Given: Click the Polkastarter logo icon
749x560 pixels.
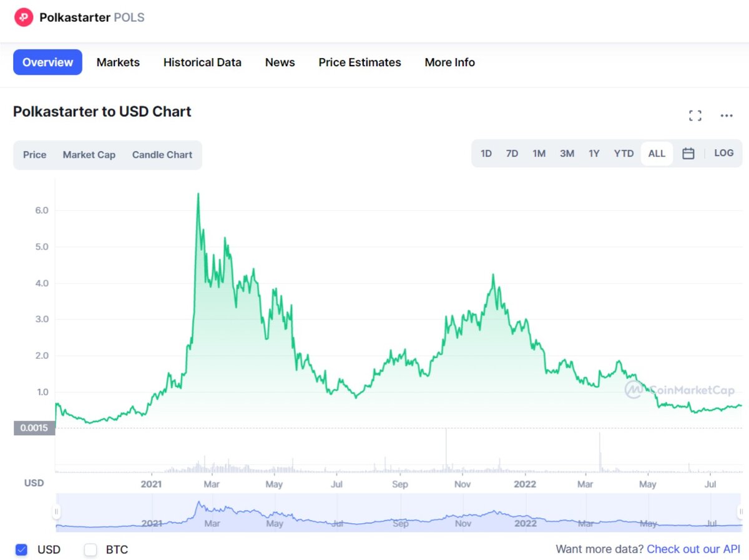Looking at the screenshot, I should (24, 17).
